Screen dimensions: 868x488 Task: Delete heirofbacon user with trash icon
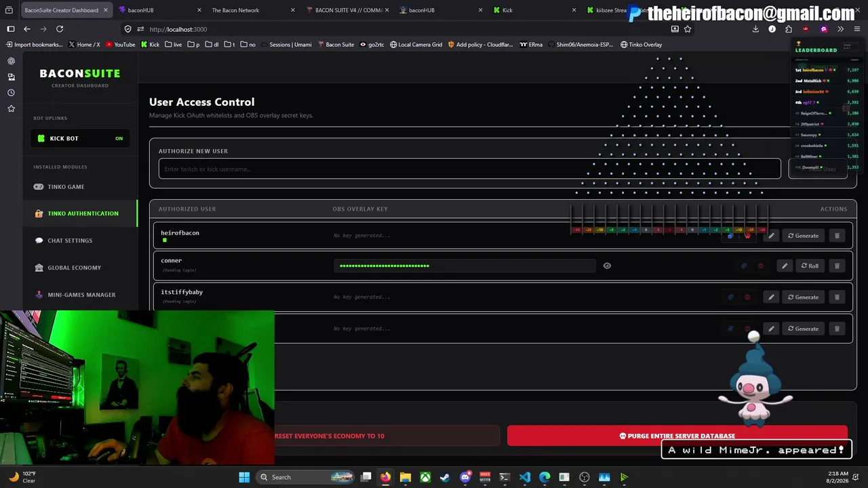pyautogui.click(x=837, y=236)
